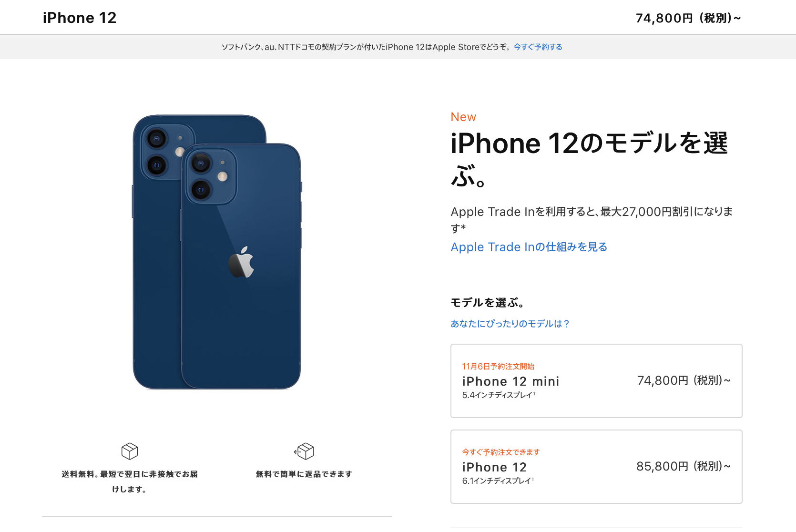Click the 無料で簡単に返品できます text
This screenshot has width=796, height=532.
click(304, 474)
